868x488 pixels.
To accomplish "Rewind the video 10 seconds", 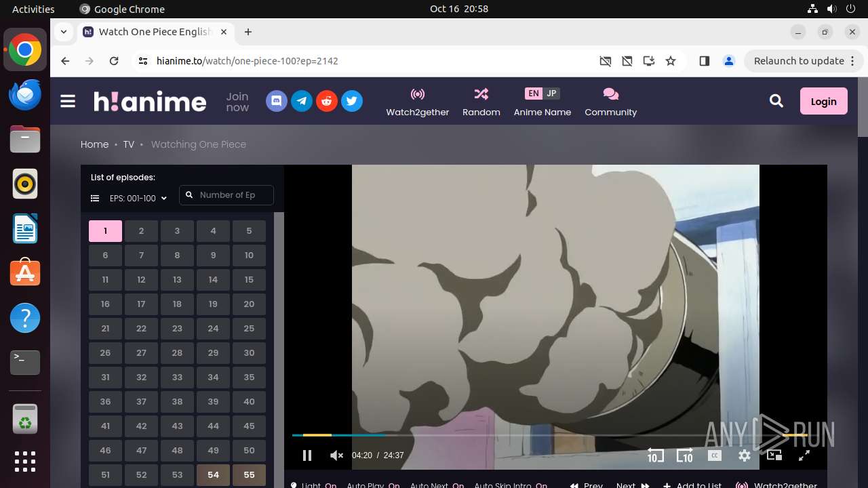I will pos(655,455).
